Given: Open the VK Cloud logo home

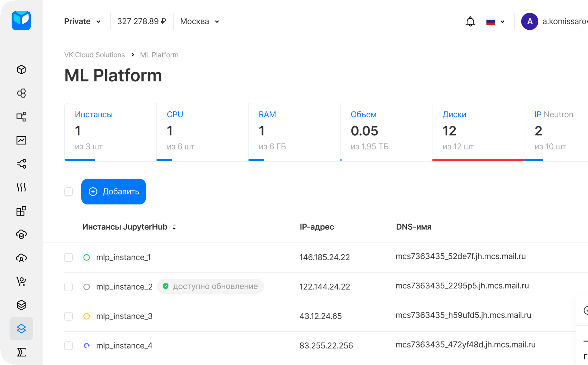Looking at the screenshot, I should pos(21,21).
